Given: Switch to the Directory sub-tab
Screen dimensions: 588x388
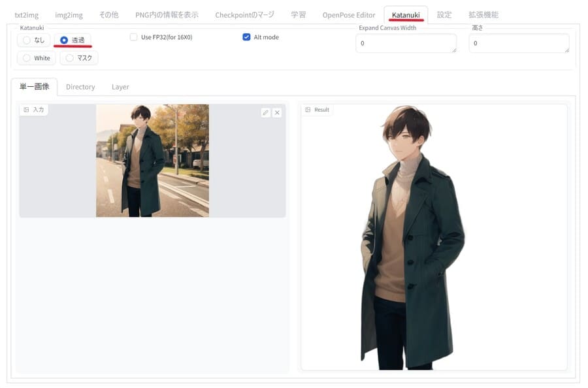Looking at the screenshot, I should click(x=80, y=87).
